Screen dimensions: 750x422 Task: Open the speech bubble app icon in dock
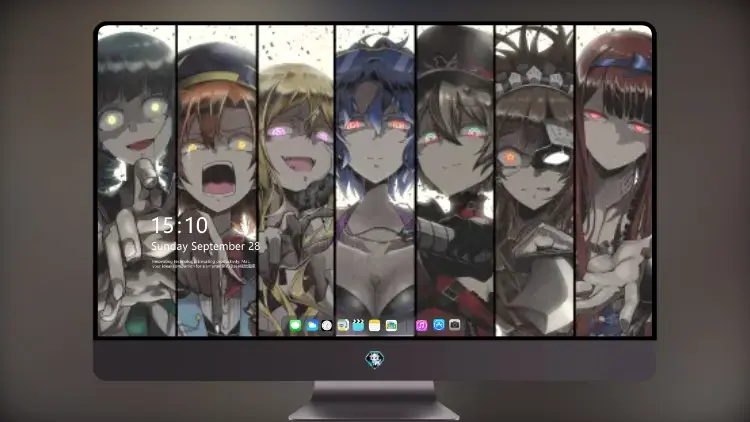pos(343,325)
